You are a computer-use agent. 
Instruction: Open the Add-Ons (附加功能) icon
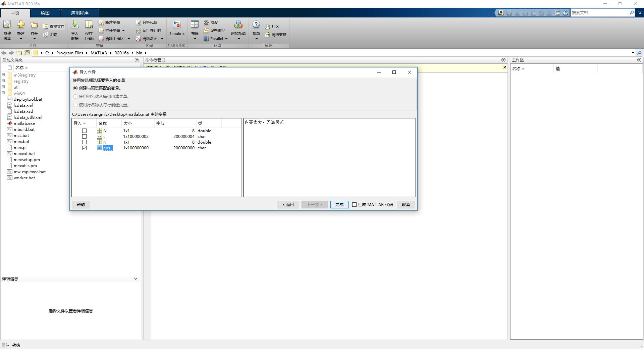coord(238,25)
